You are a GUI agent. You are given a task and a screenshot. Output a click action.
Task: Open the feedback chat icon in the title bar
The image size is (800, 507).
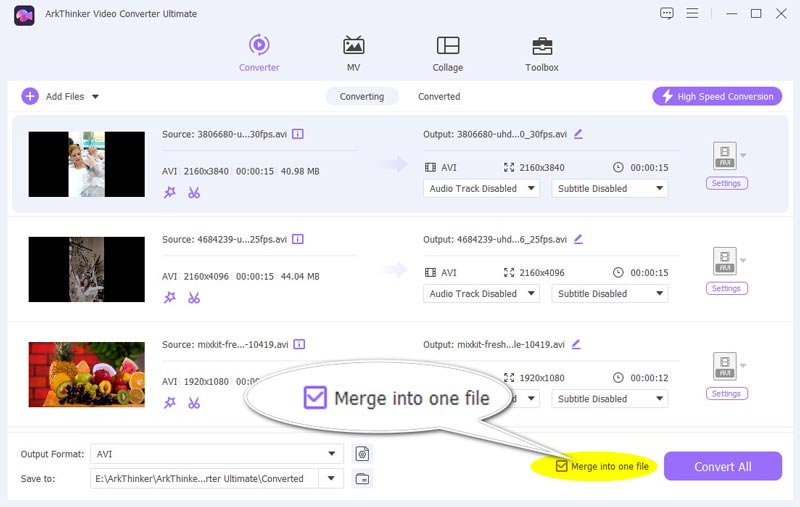(666, 13)
